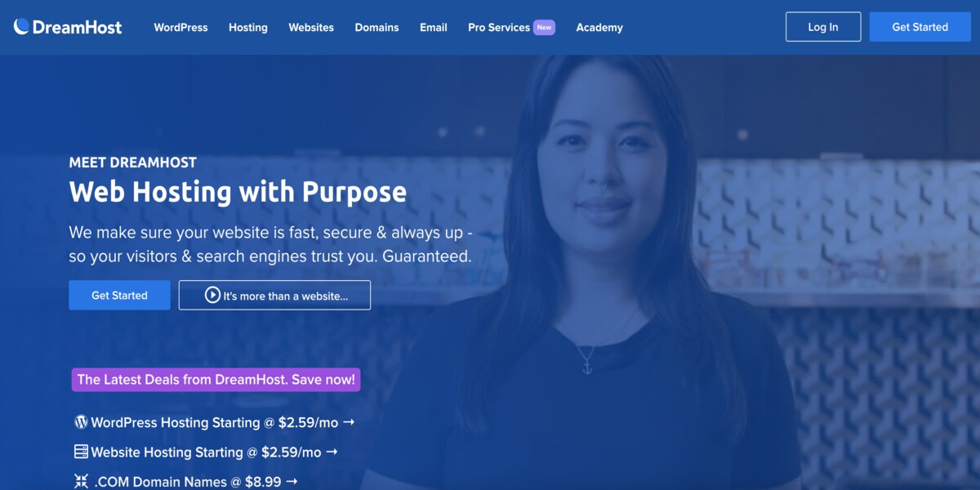Open the Email menu item
The height and width of the screenshot is (490, 980).
(x=434, y=27)
